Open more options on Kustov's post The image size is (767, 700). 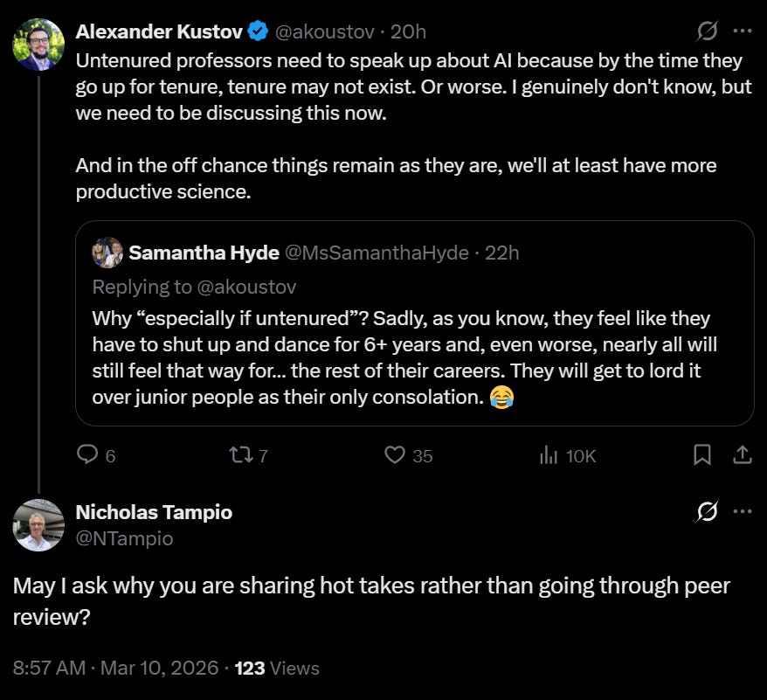point(743,31)
